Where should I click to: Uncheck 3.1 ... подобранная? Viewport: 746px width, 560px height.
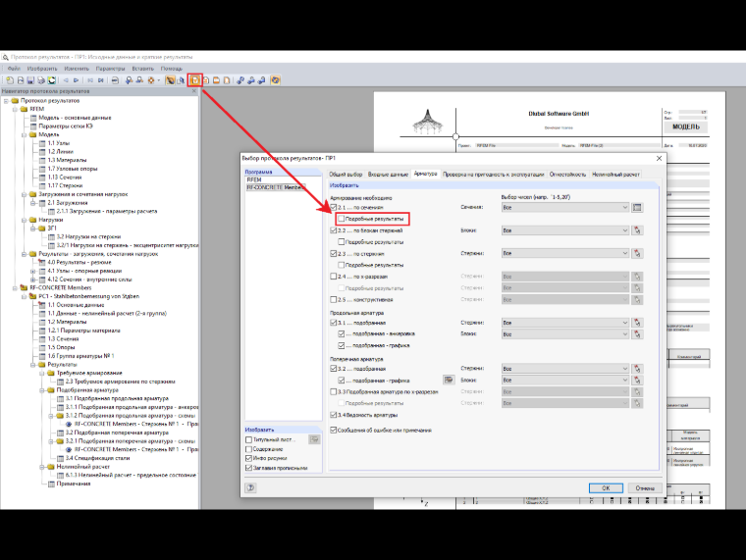click(334, 323)
